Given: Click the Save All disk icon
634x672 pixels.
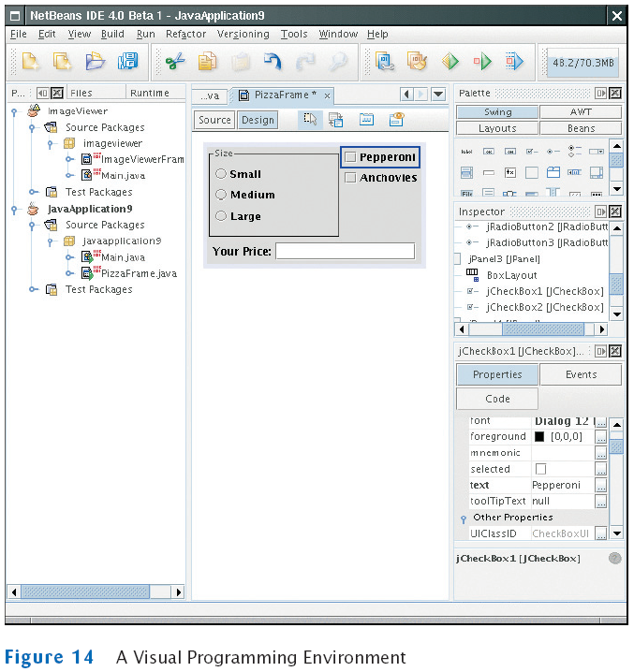Looking at the screenshot, I should click(x=127, y=63).
